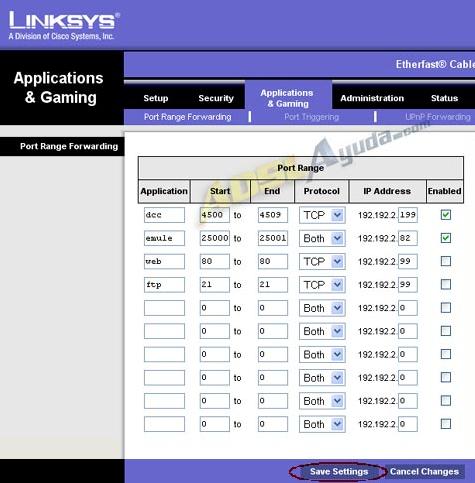475x483 pixels.
Task: Select the Port Triggering subtab
Action: click(311, 117)
